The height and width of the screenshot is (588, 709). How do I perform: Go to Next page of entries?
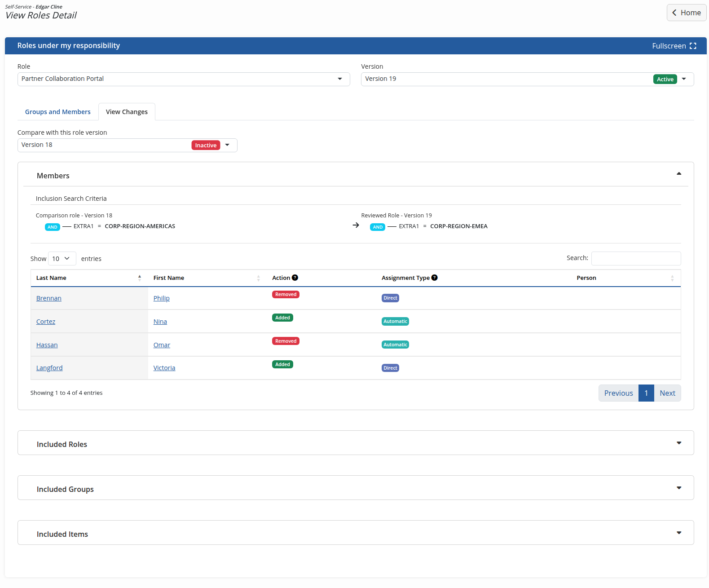tap(667, 393)
